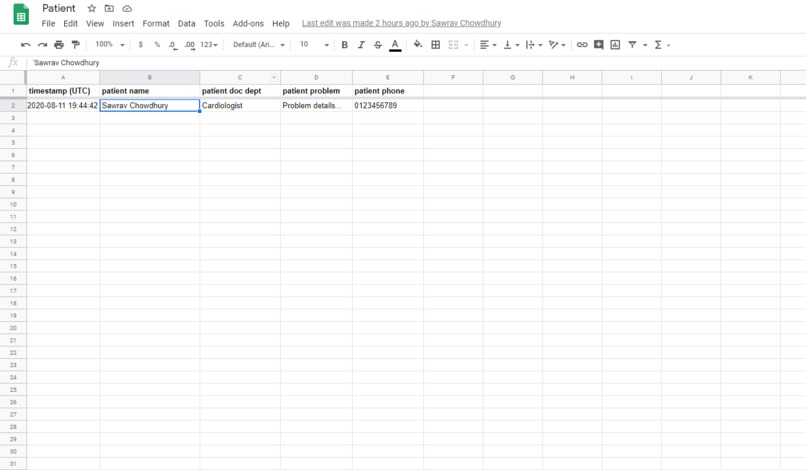Open the text color picker
This screenshot has width=806, height=470.
[395, 45]
